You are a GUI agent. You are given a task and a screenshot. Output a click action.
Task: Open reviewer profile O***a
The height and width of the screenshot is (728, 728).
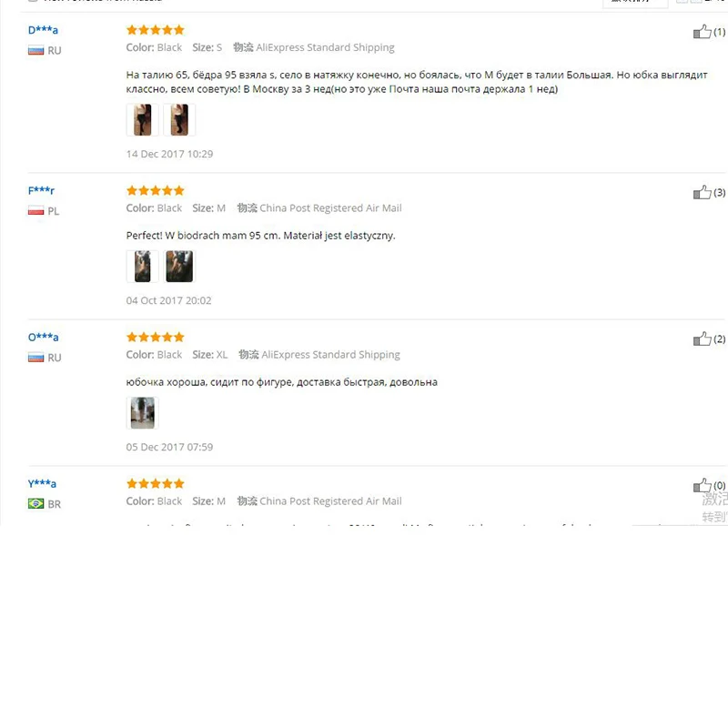tap(43, 338)
